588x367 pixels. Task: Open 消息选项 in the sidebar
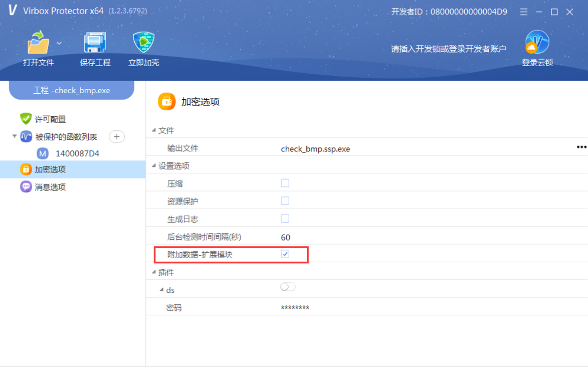[x=50, y=187]
